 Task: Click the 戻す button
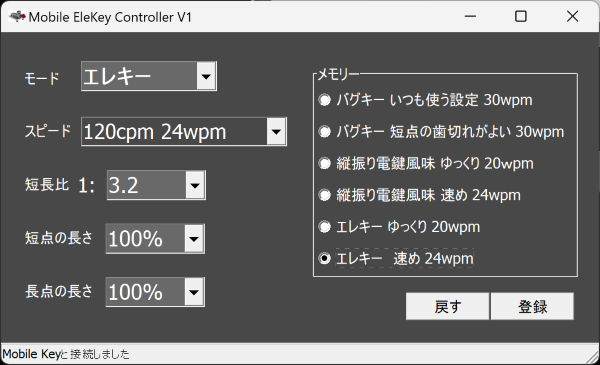[x=447, y=306]
